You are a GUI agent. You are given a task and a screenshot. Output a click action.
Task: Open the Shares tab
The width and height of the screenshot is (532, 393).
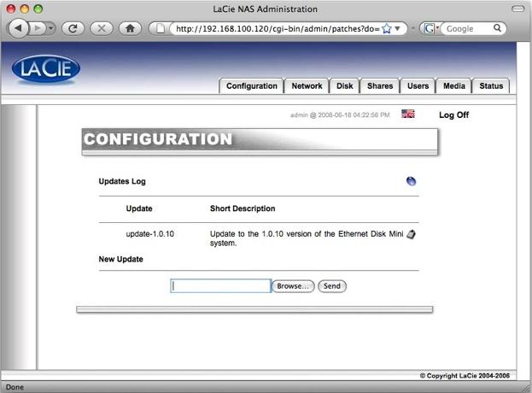380,86
